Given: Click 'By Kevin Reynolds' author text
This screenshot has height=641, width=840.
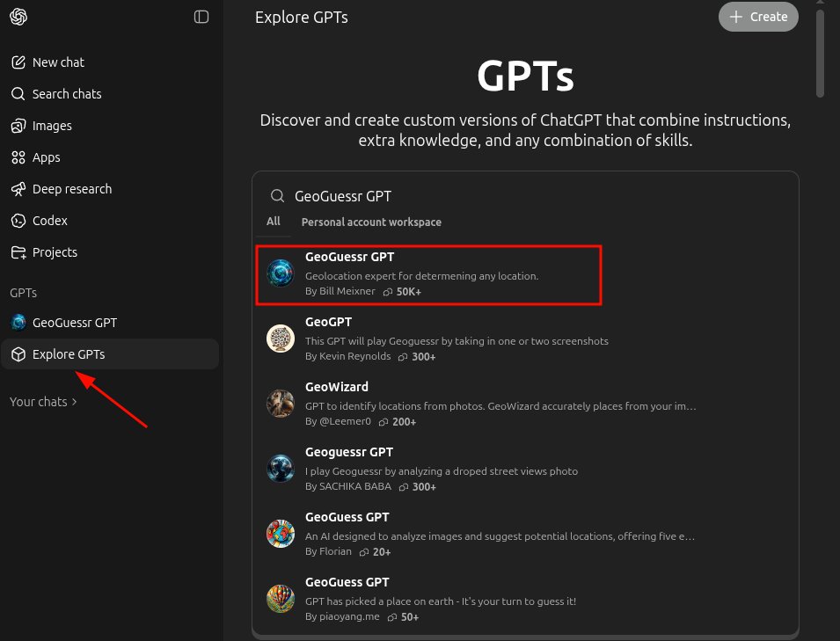Looking at the screenshot, I should pos(347,356).
